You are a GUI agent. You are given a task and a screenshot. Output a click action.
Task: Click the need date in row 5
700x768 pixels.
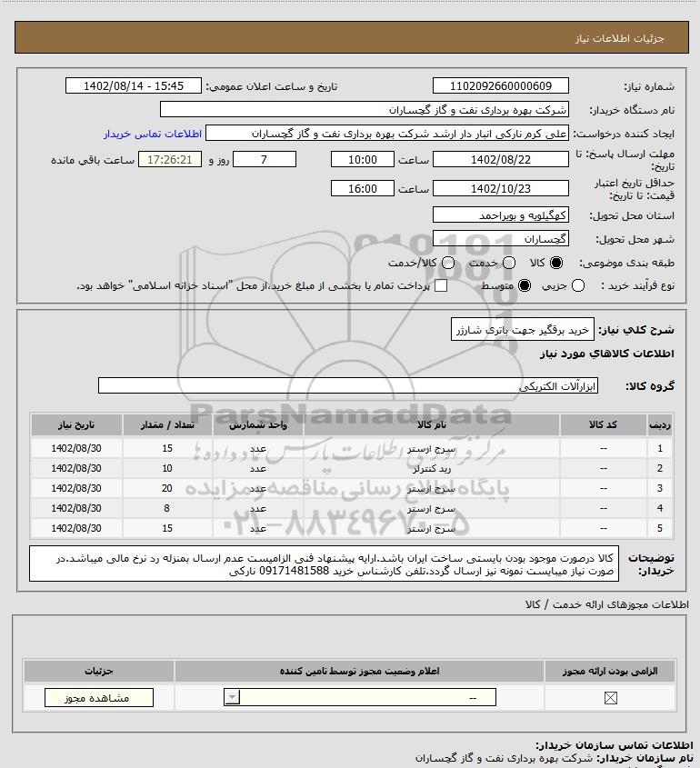tap(76, 528)
